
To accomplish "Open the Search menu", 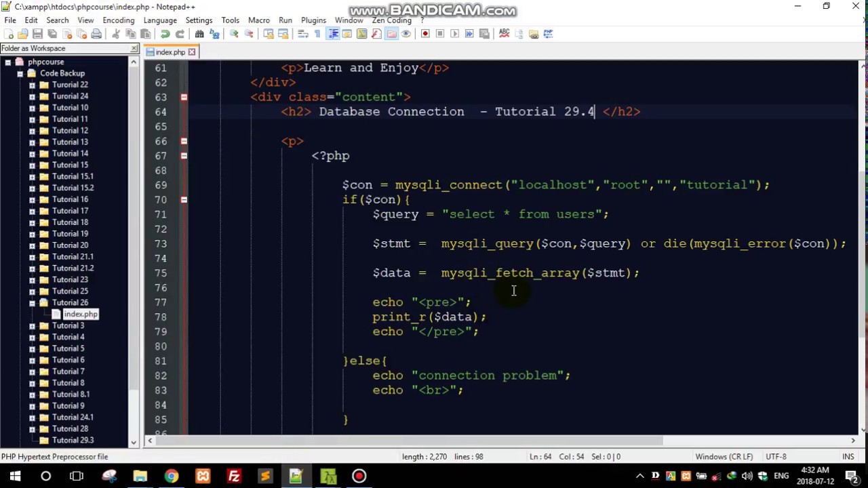I will pos(57,20).
